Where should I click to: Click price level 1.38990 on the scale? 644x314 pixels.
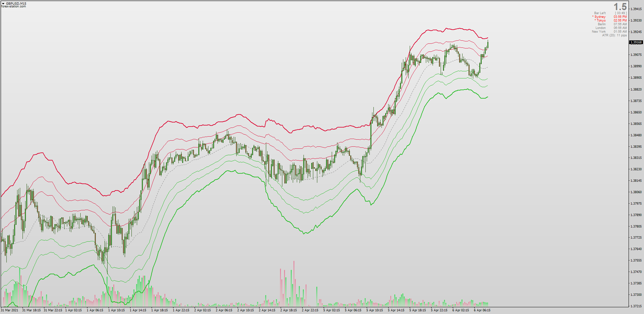pos(636,66)
